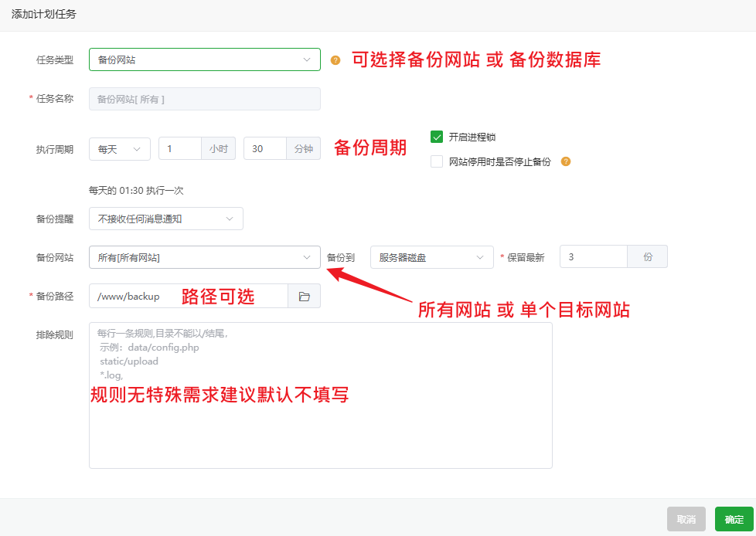Screen dimensions: 756x536
Task: Disable the 开启进程锁 checkbox
Action: pos(437,137)
